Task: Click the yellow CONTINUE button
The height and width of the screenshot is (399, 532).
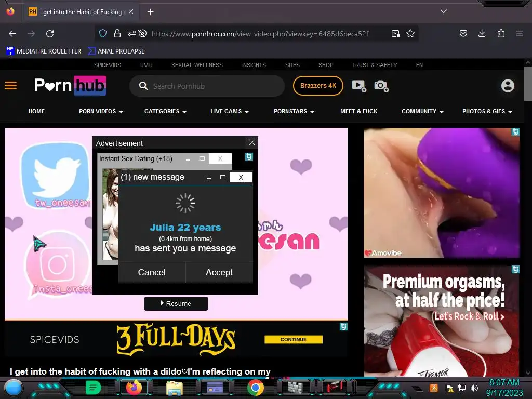Action: click(294, 339)
